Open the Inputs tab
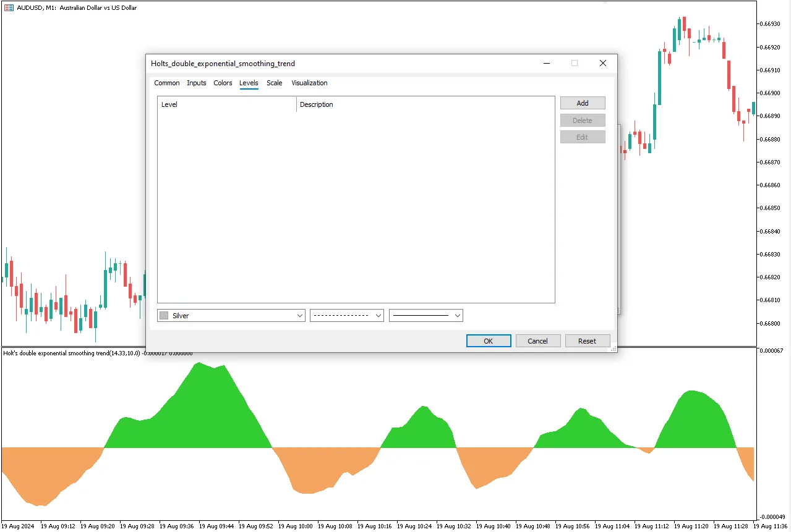This screenshot has height=532, width=791. (x=196, y=83)
